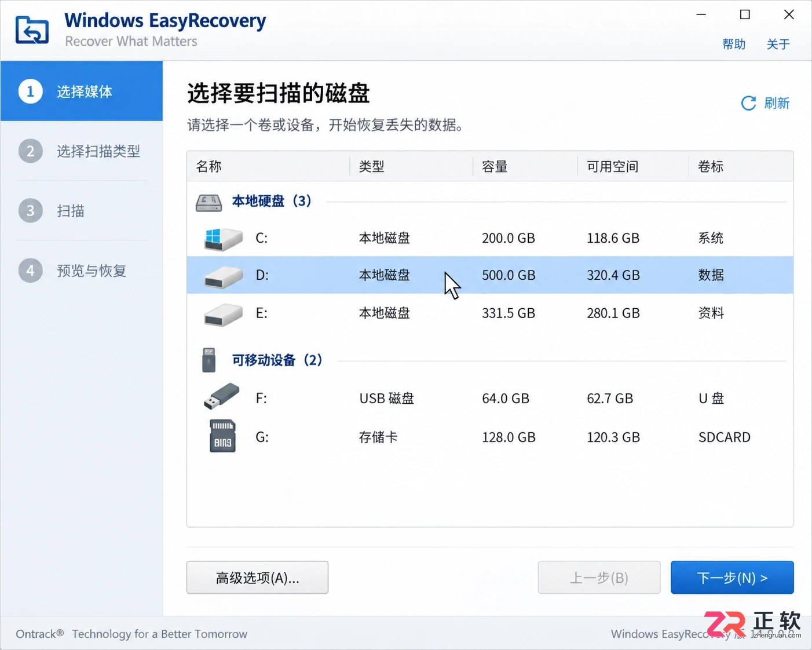Open the 关于 about link

coord(778,44)
